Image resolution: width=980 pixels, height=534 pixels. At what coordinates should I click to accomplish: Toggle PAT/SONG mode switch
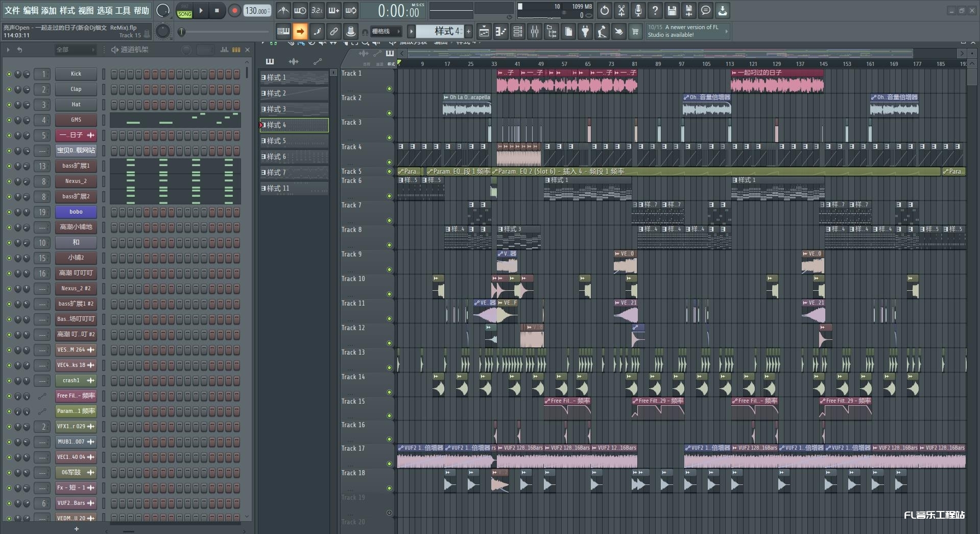pyautogui.click(x=184, y=11)
